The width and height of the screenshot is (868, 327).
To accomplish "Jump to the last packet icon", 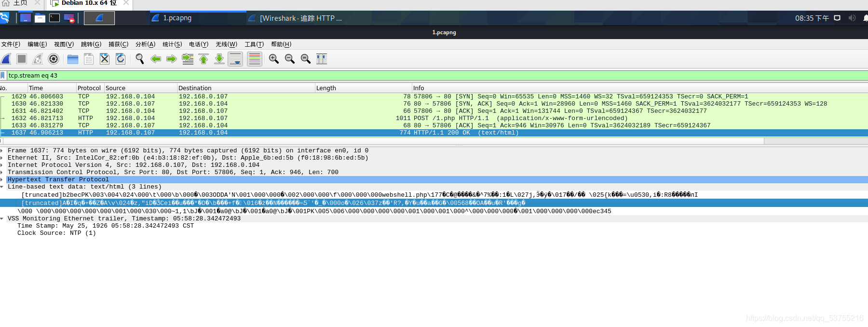I will coord(219,59).
